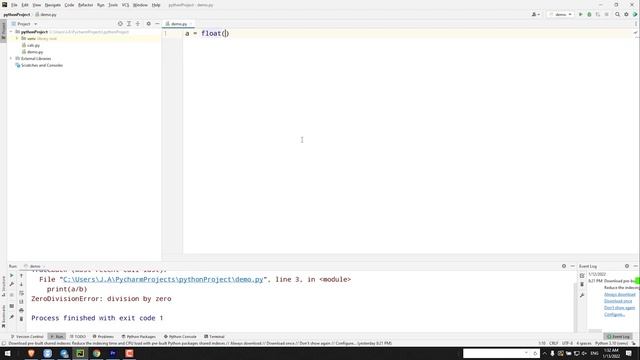The width and height of the screenshot is (640, 360).
Task: Run the demo configuration with the green play button
Action: click(x=580, y=14)
